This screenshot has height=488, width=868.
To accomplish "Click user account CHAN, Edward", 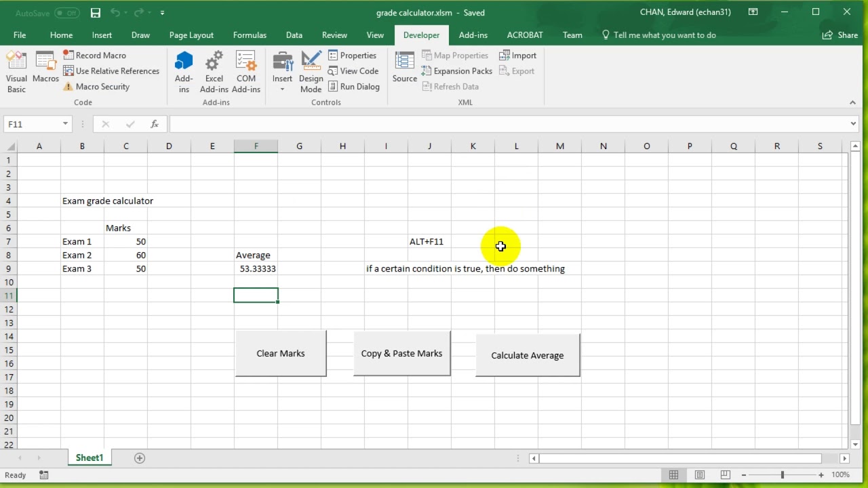I will coord(686,12).
